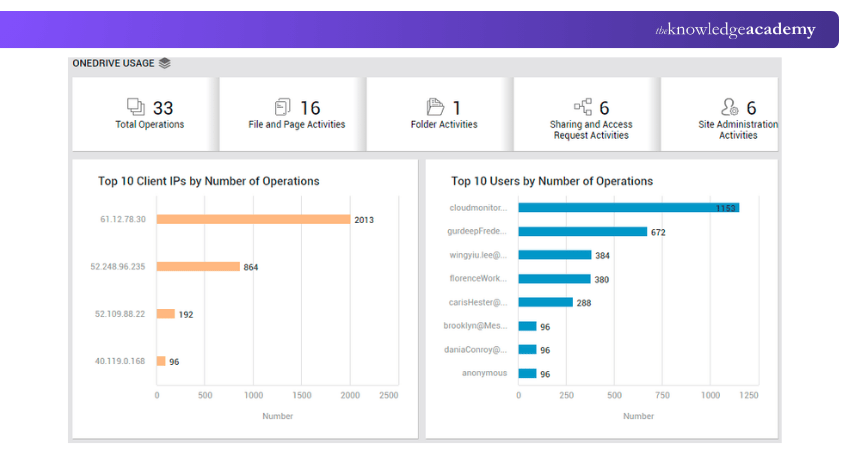
Task: Select the carisHester bar showing 288
Action: pos(545,302)
